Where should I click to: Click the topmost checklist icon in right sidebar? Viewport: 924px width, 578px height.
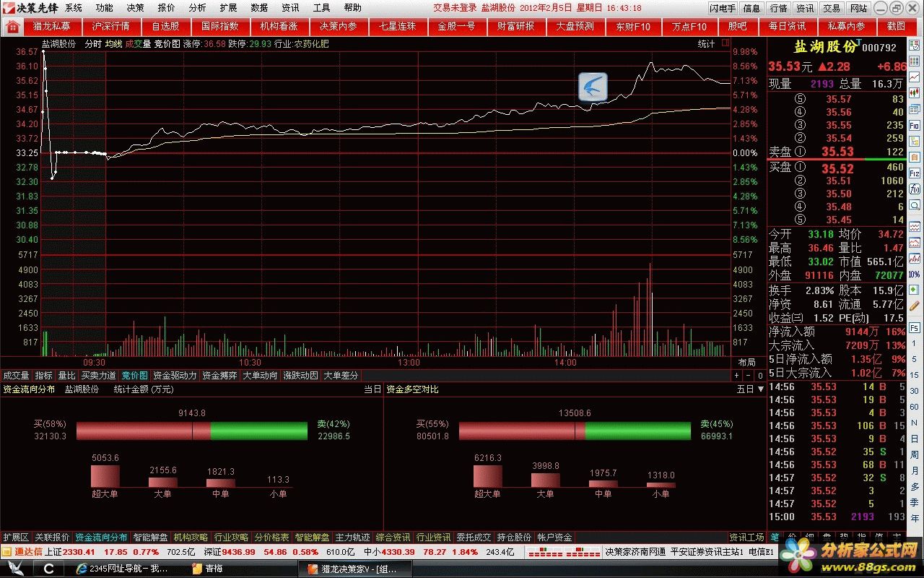[915, 44]
